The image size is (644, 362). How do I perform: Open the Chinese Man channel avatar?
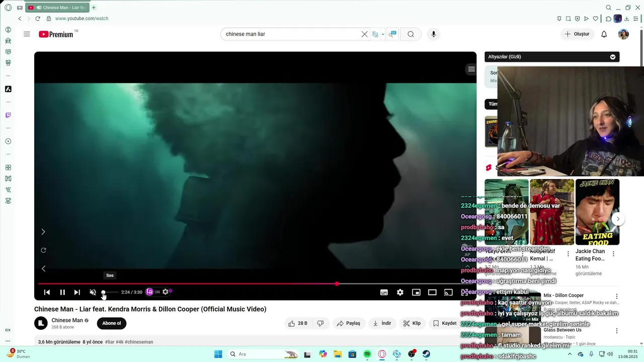(41, 323)
